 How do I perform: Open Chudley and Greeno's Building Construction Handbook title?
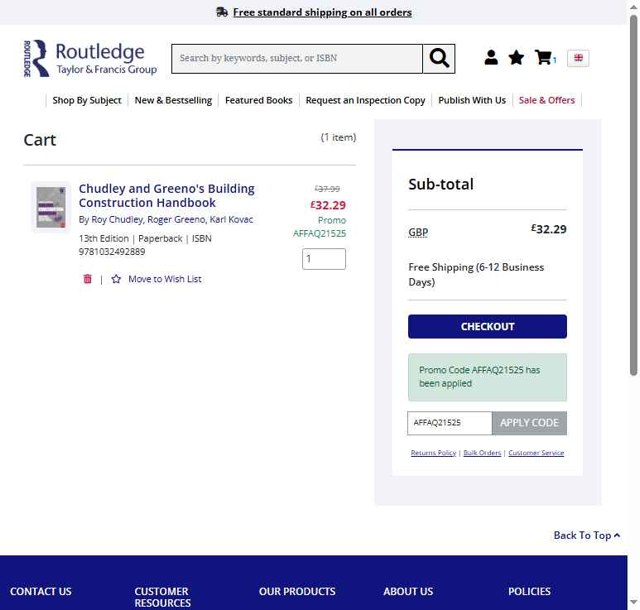167,196
